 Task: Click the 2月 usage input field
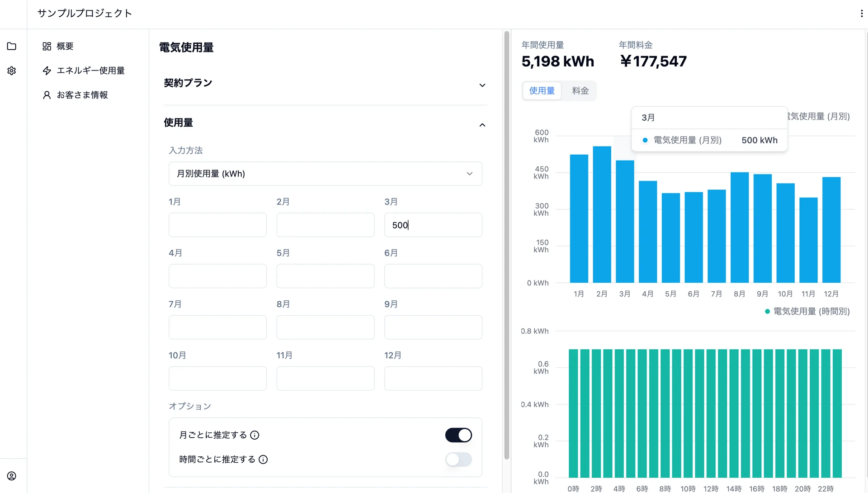325,225
